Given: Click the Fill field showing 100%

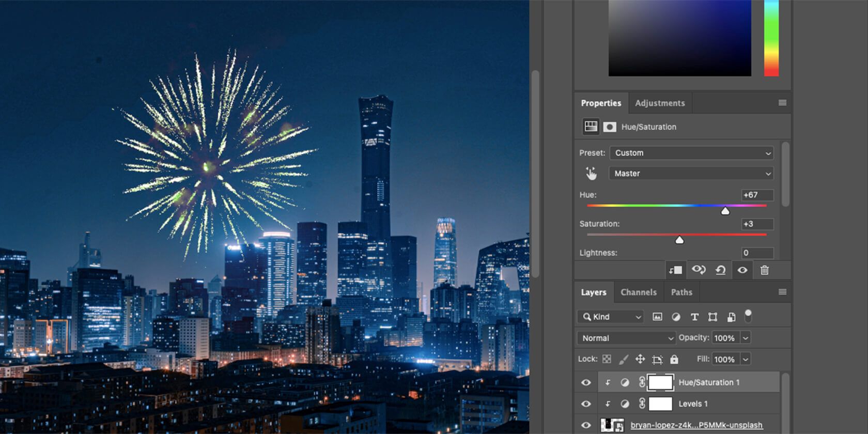Looking at the screenshot, I should [x=725, y=359].
